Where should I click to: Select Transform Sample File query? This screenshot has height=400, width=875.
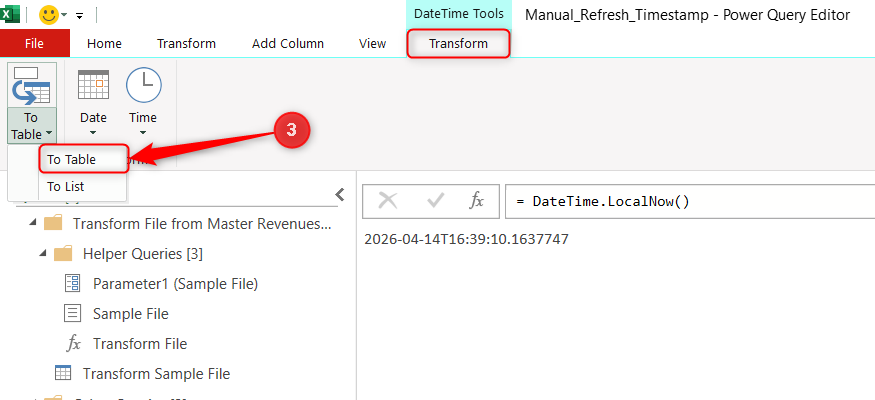pos(156,373)
